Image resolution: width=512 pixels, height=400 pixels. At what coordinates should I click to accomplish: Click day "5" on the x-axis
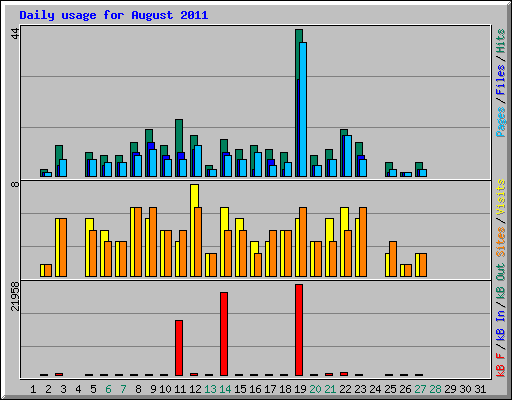(x=93, y=389)
